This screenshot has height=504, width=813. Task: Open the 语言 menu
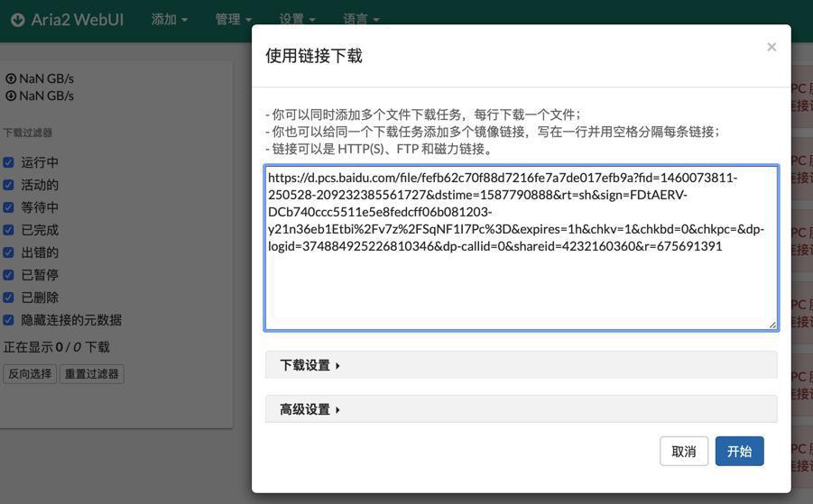tap(361, 20)
